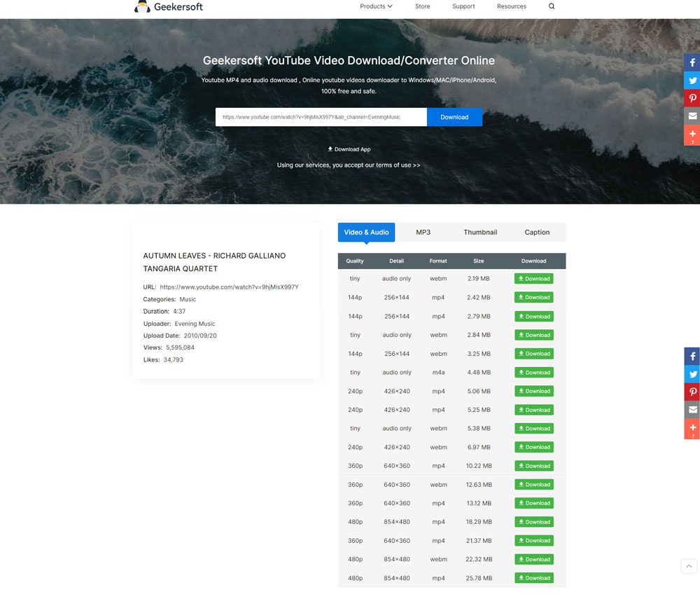Download the 2.42 MB 144p mp4
700x606 pixels.
(533, 297)
